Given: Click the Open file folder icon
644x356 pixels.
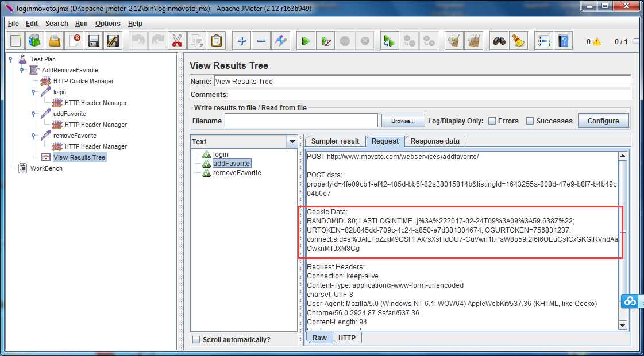Looking at the screenshot, I should [55, 41].
